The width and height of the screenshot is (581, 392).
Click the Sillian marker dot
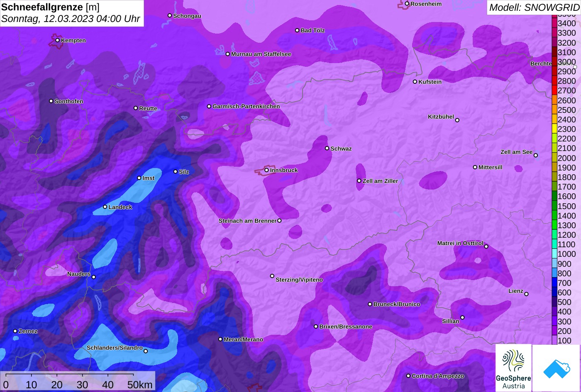(462, 318)
